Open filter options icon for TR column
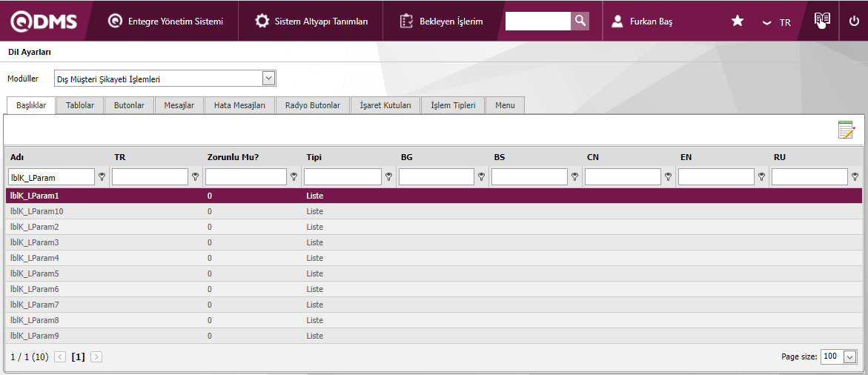Viewport: 868px width, 375px height. (196, 177)
